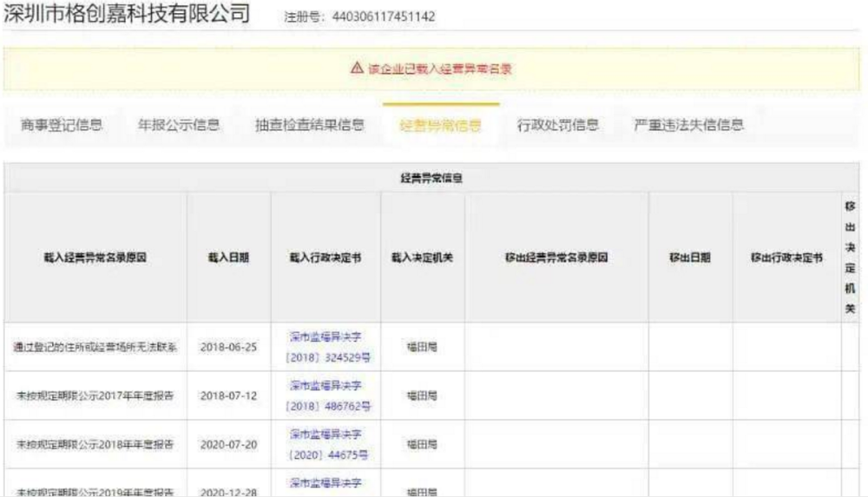The image size is (868, 497).
Task: Click the 载入日期 column header
Action: point(228,258)
